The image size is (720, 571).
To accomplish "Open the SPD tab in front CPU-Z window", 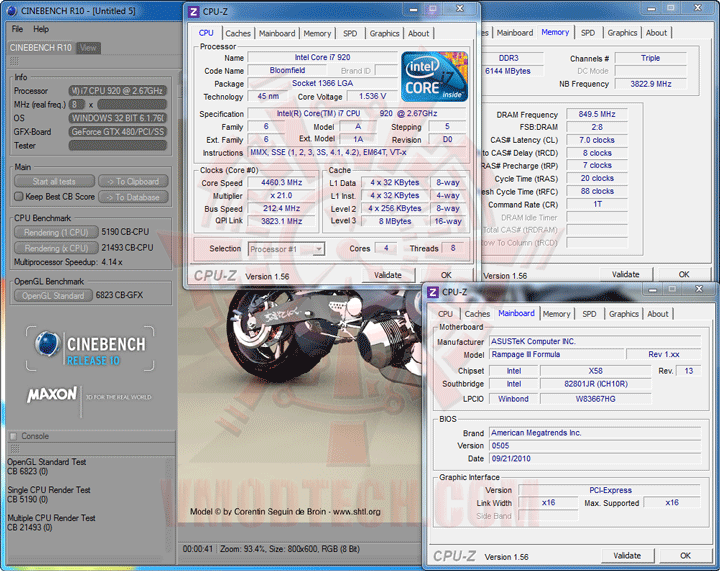I will (350, 34).
